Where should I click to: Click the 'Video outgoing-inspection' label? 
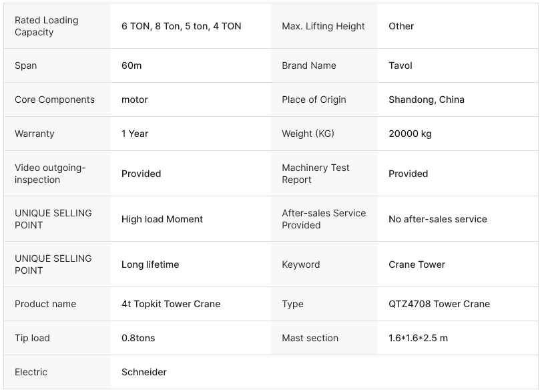pos(50,174)
